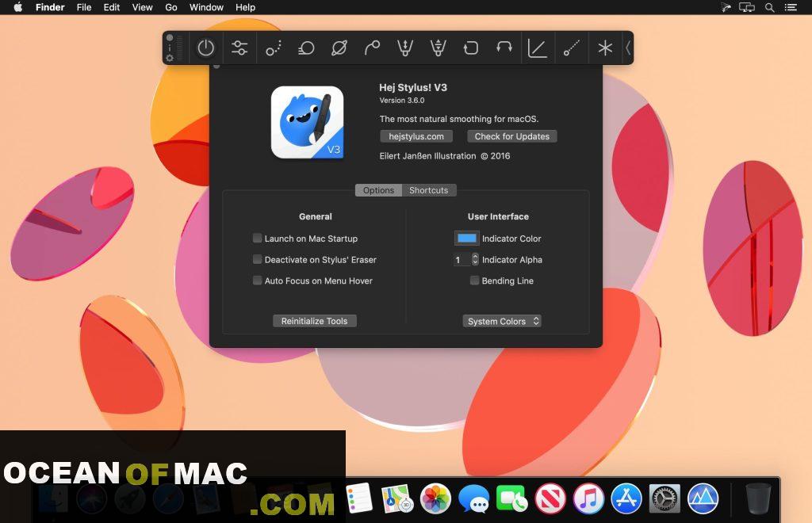Image resolution: width=812 pixels, height=523 pixels.
Task: Click the small info icon on toolbar edge
Action: point(170,48)
